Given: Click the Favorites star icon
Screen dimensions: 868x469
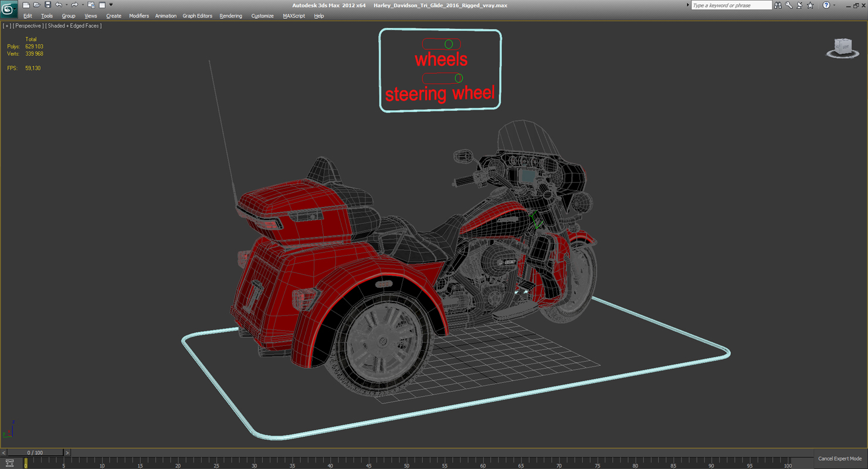Looking at the screenshot, I should tap(811, 5).
